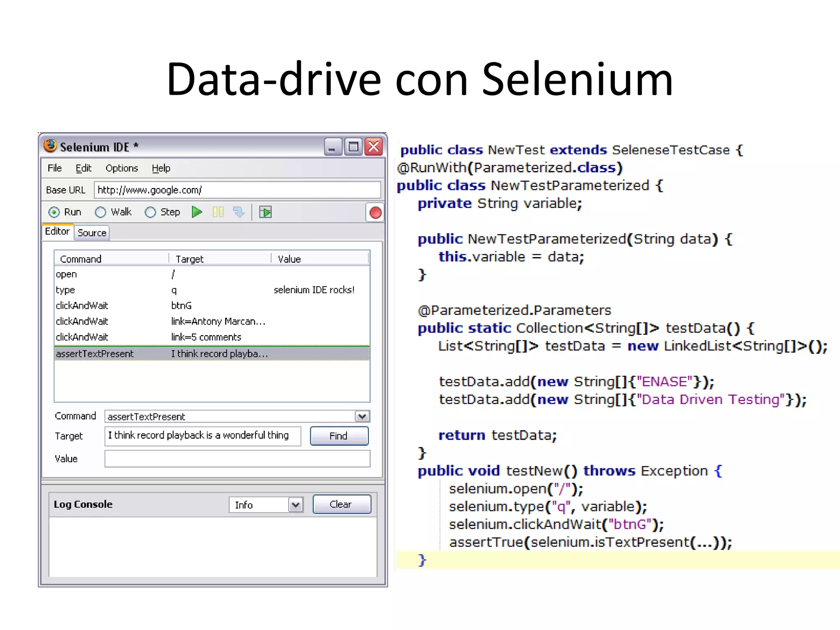
Task: Open the Options menu
Action: tap(122, 168)
